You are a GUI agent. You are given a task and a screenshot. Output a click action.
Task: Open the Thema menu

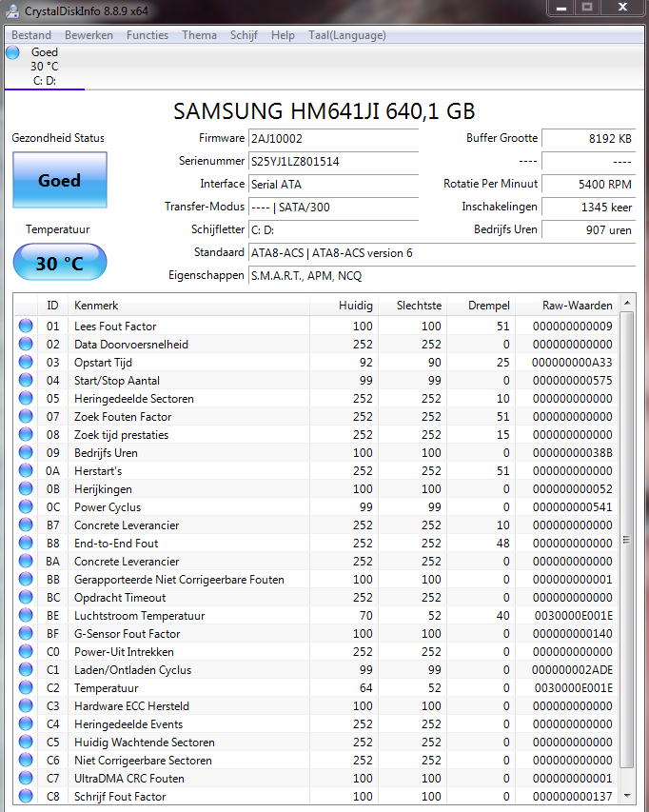[199, 35]
